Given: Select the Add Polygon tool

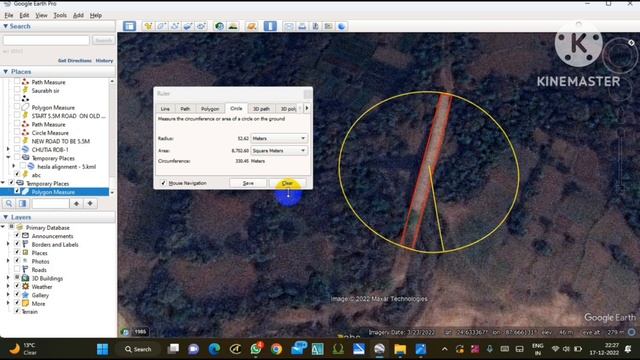Looking at the screenshot, I should [x=162, y=26].
